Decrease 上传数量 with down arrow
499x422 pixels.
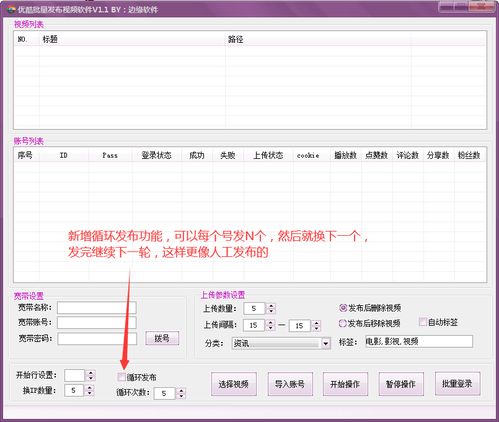click(272, 311)
